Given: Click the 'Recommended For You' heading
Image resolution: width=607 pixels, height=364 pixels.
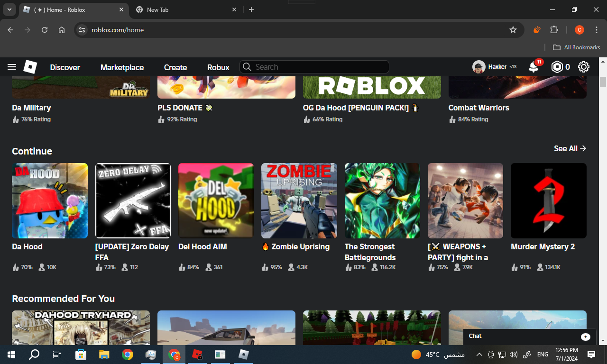Looking at the screenshot, I should (x=63, y=299).
